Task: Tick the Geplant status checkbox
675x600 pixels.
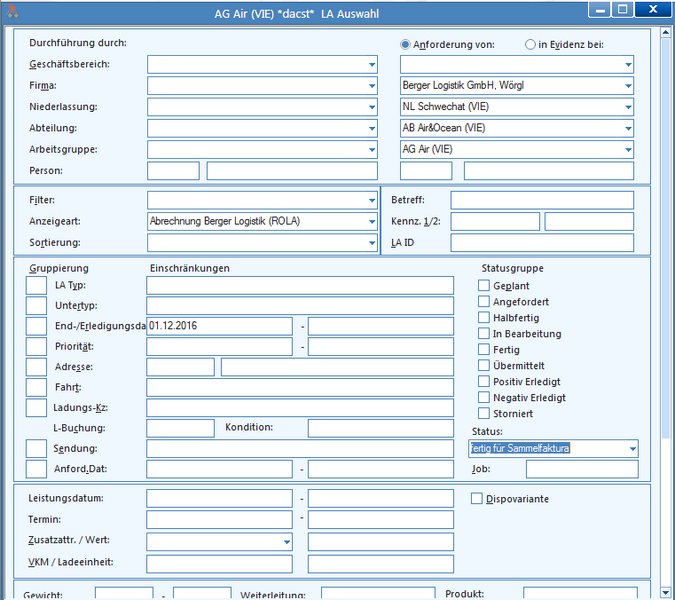Action: 484,285
